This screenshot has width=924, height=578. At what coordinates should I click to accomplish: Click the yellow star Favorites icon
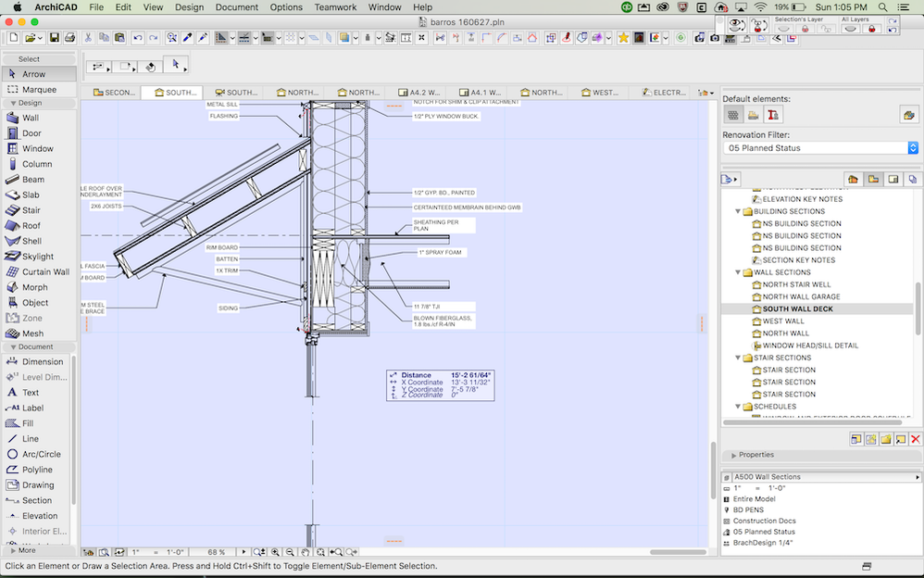(623, 38)
